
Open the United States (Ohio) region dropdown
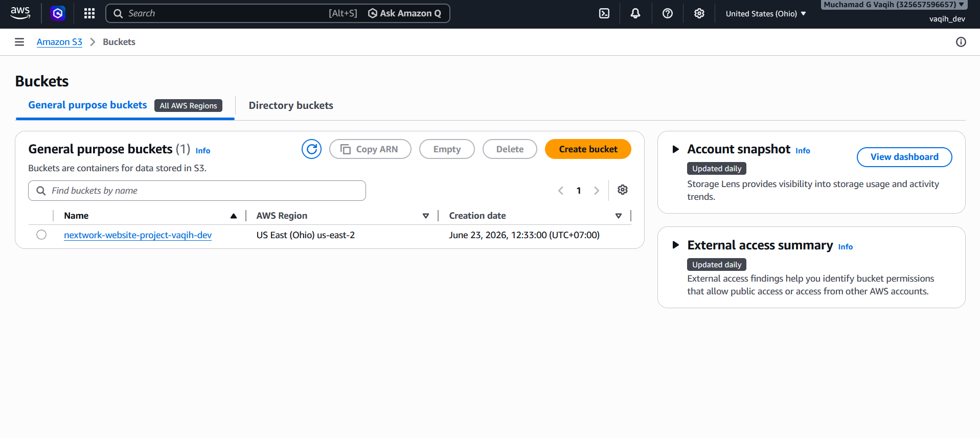[766, 14]
